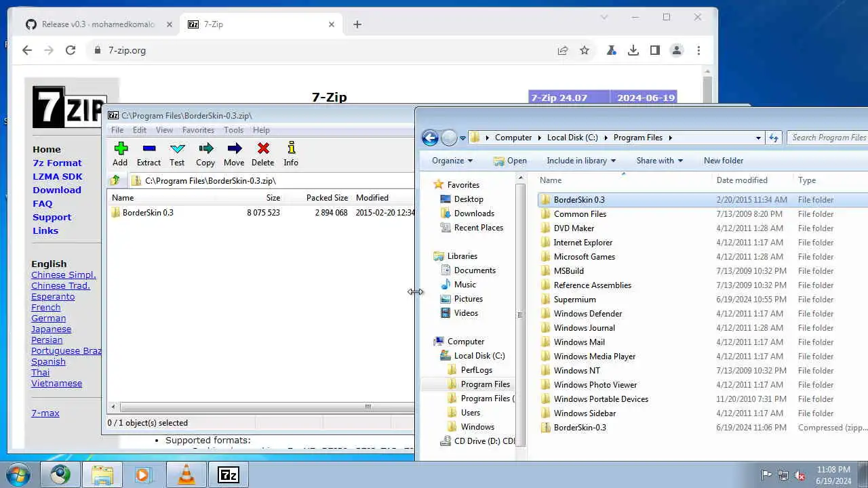The image size is (868, 488).
Task: Open Windows Media Player from the taskbar
Action: tap(143, 475)
